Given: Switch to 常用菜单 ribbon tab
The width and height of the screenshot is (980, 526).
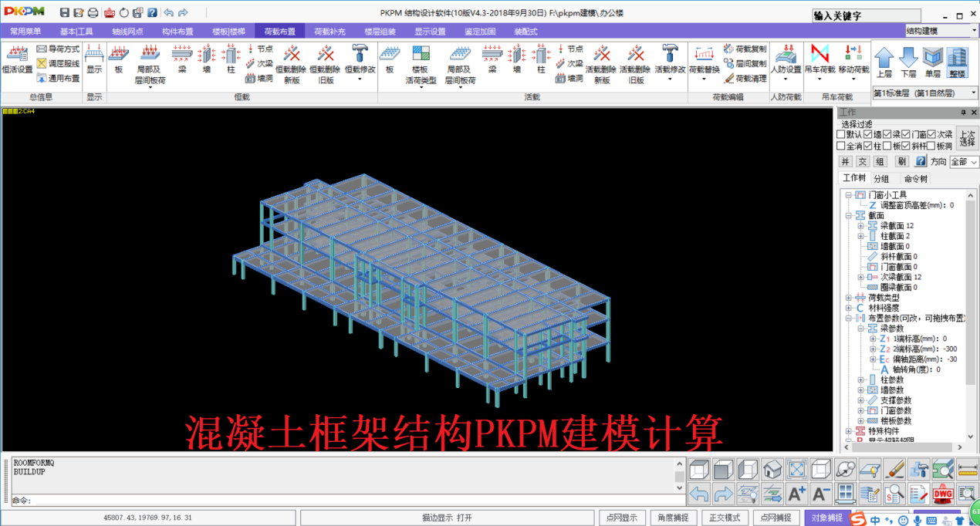Looking at the screenshot, I should [x=25, y=32].
